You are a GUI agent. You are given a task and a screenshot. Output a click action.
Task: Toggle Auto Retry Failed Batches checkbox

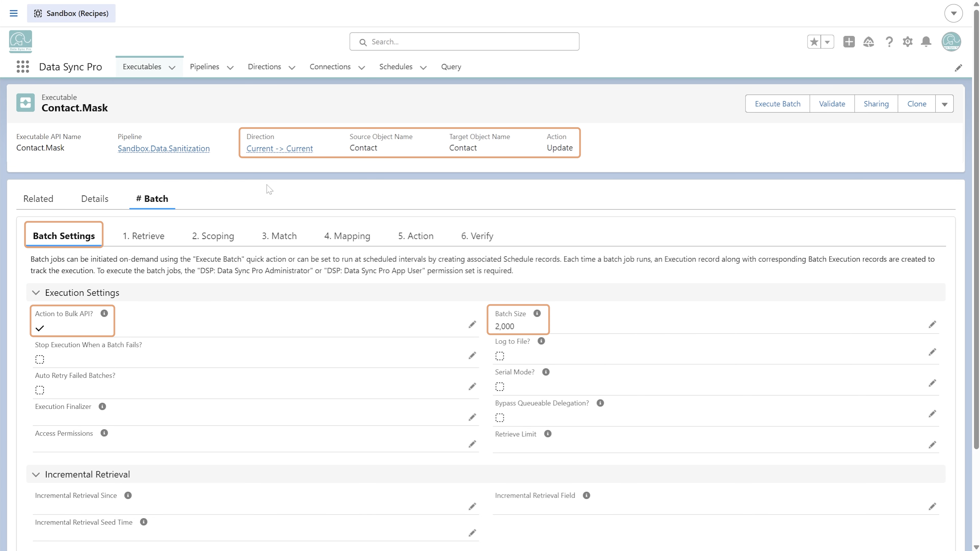point(40,390)
